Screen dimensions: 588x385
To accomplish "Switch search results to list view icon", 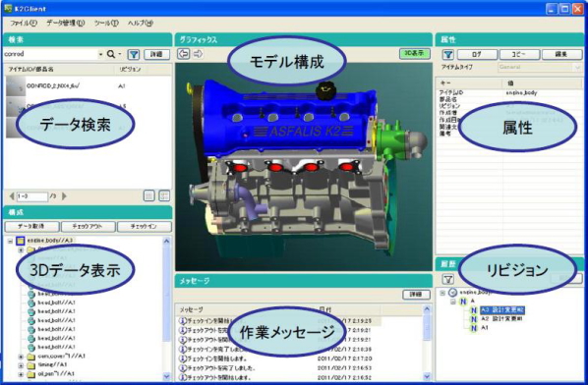I will (x=148, y=195).
